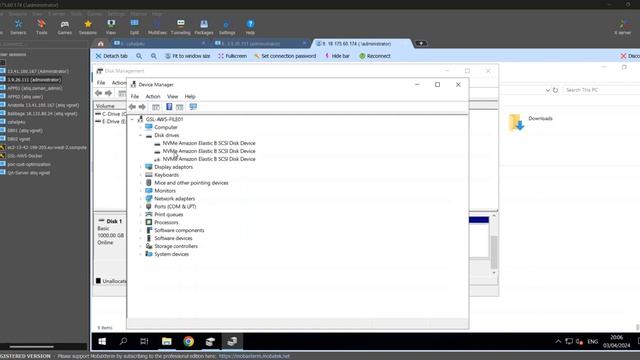Click Detach tab button
This screenshot has height=360, width=640.
(x=111, y=56)
